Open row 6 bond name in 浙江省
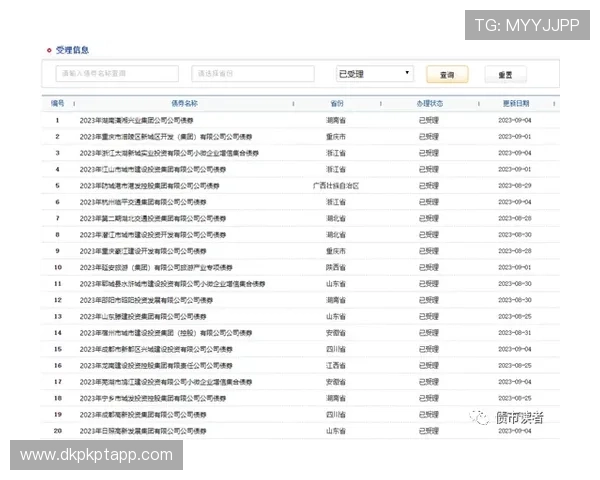This screenshot has height=480, width=600. click(143, 202)
